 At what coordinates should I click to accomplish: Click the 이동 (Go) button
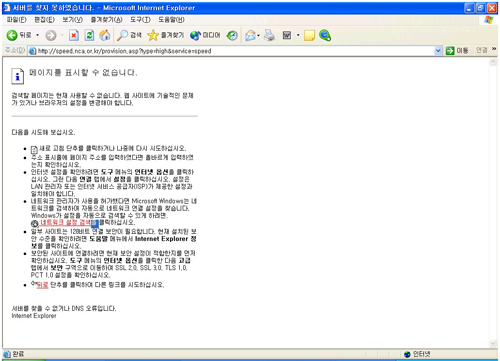pyautogui.click(x=457, y=51)
